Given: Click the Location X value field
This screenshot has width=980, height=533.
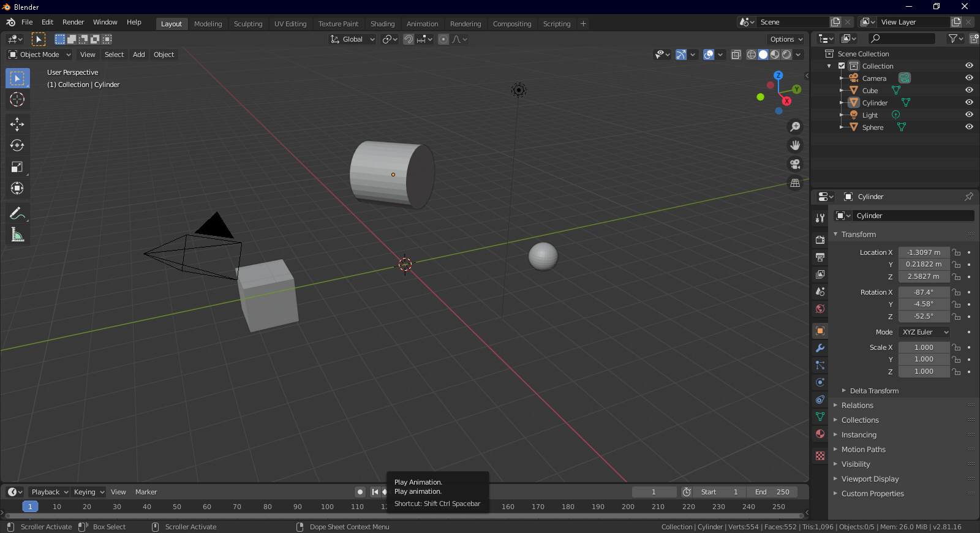Looking at the screenshot, I should tap(924, 252).
